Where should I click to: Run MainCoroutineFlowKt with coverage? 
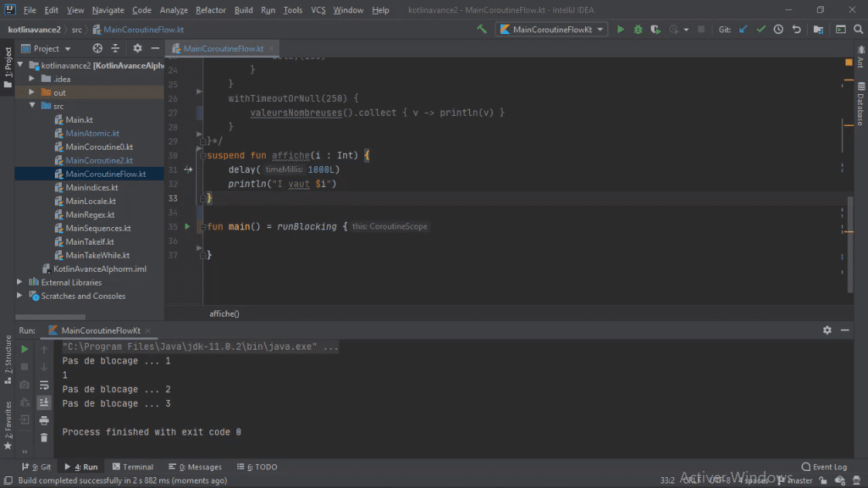654,29
